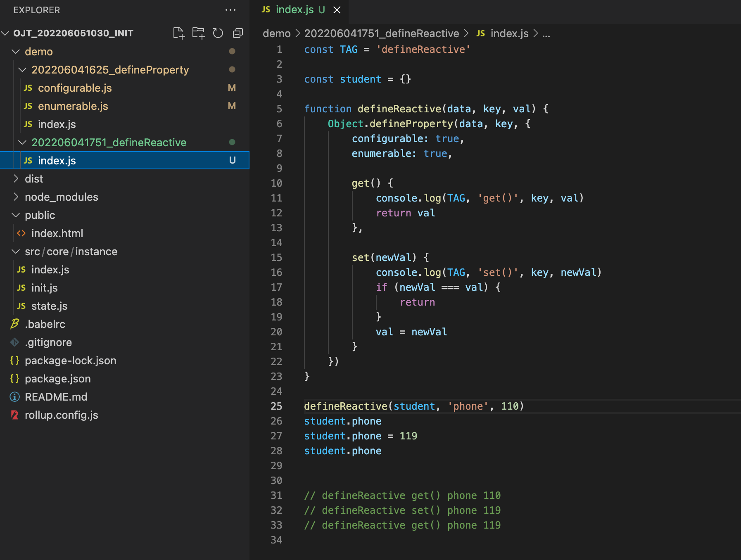Viewport: 741px width, 560px height.
Task: Click the modified M badge on configurable.js
Action: [x=232, y=88]
